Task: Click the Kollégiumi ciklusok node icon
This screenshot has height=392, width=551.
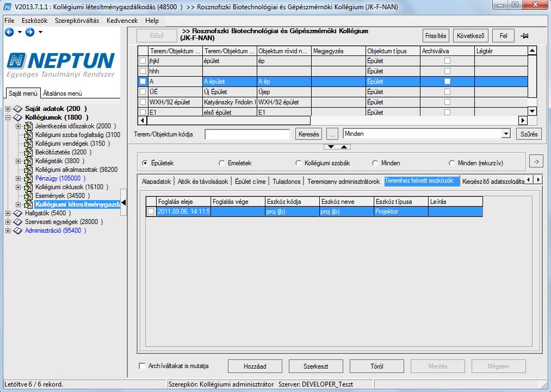Action: coord(28,187)
